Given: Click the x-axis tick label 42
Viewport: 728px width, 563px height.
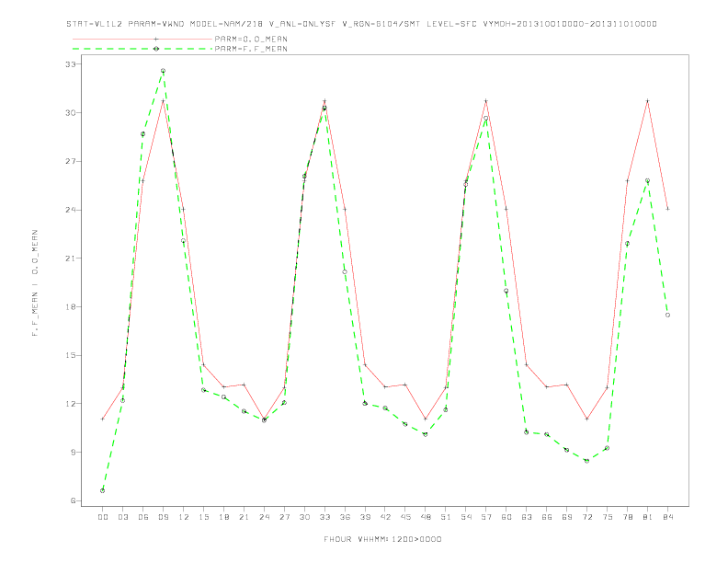Looking at the screenshot, I should [385, 517].
